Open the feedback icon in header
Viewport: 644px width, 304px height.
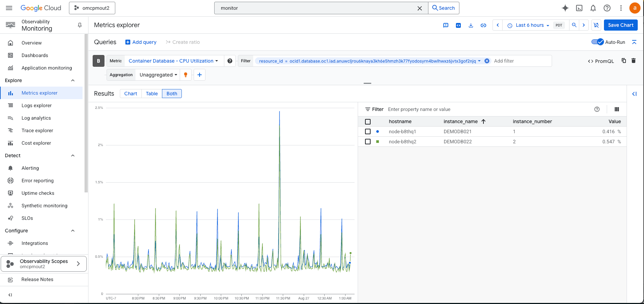click(x=446, y=25)
